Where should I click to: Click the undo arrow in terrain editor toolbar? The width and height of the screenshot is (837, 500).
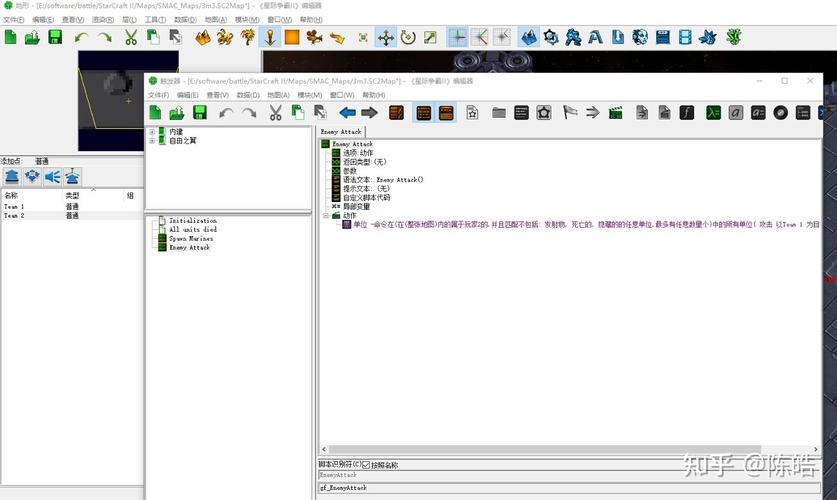pos(81,37)
